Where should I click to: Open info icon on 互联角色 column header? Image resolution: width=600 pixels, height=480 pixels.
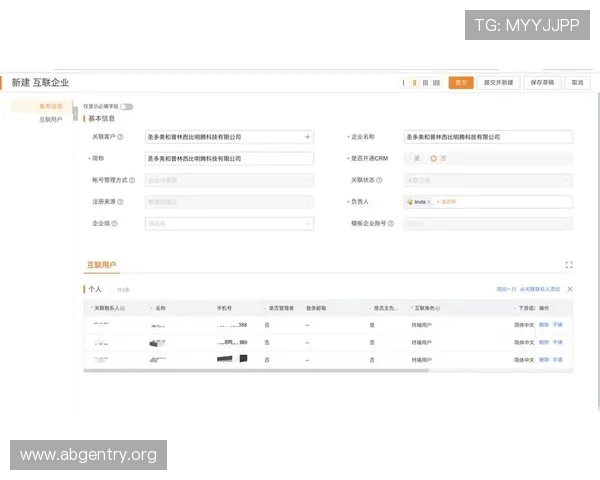pyautogui.click(x=438, y=308)
